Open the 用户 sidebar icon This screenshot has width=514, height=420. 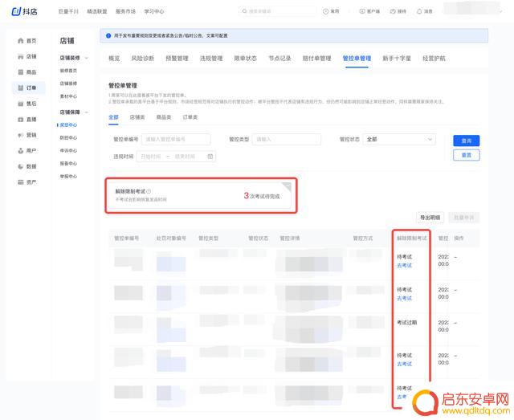[21, 151]
